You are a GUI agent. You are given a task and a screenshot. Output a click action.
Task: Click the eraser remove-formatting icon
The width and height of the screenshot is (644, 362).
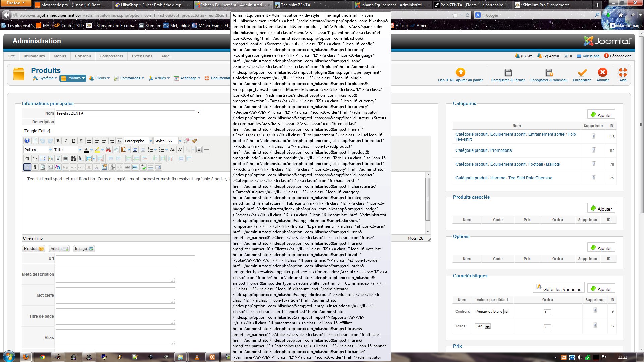point(186,141)
